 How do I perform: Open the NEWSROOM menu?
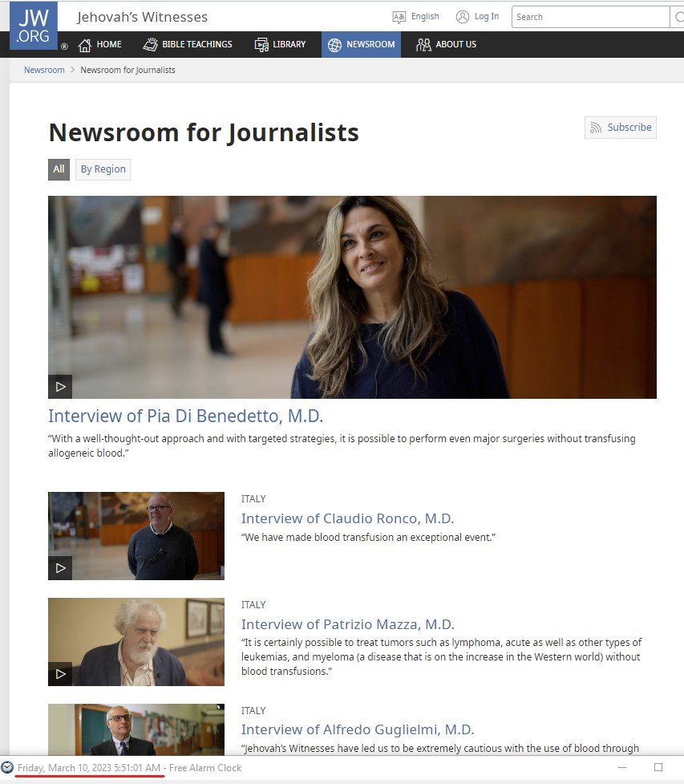pos(361,44)
